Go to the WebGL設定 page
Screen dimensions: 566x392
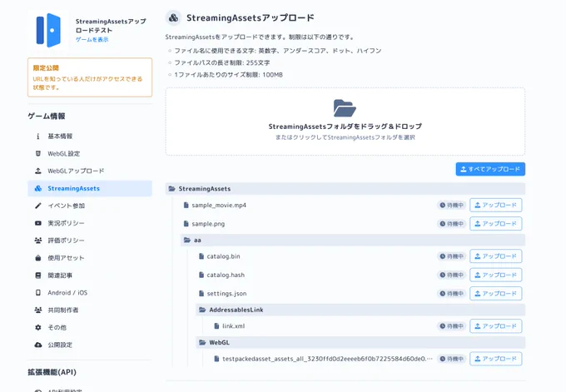tap(90, 153)
